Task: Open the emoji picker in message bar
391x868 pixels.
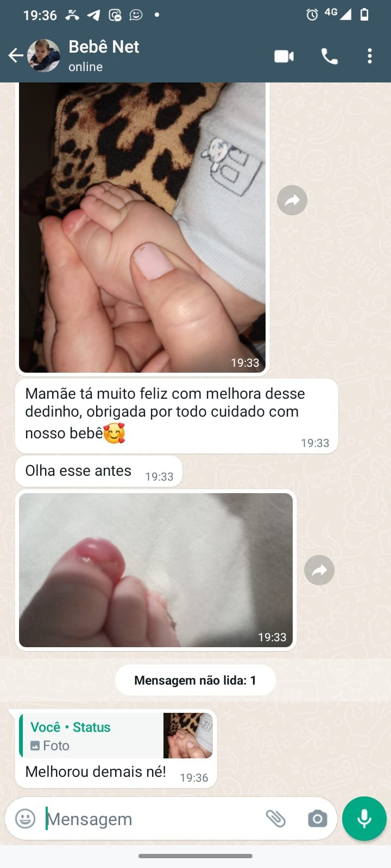Action: (x=25, y=818)
